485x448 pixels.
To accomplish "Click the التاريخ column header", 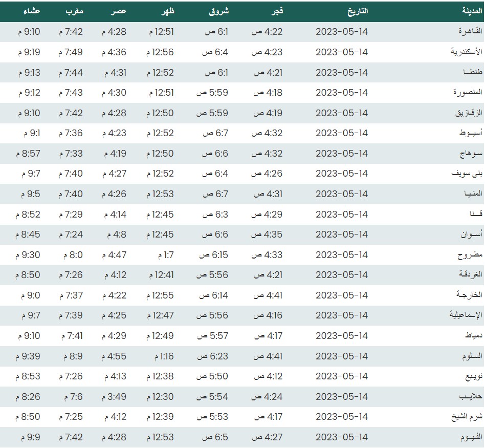I will [x=357, y=11].
